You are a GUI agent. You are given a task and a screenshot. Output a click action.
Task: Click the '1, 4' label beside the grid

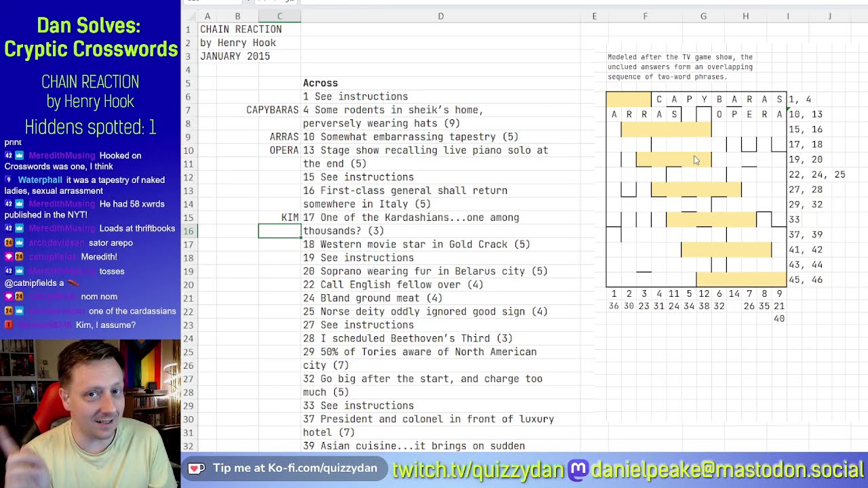tap(800, 100)
